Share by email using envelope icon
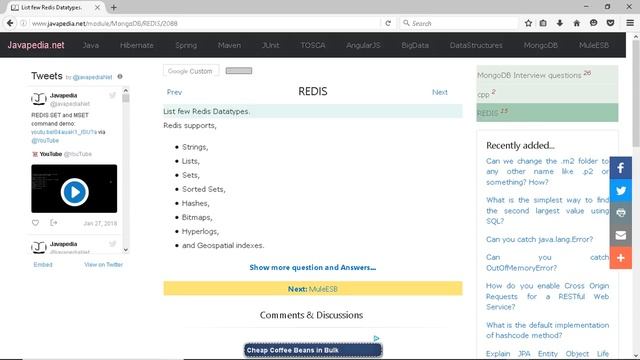Viewport: 640px width, 360px height. (621, 235)
